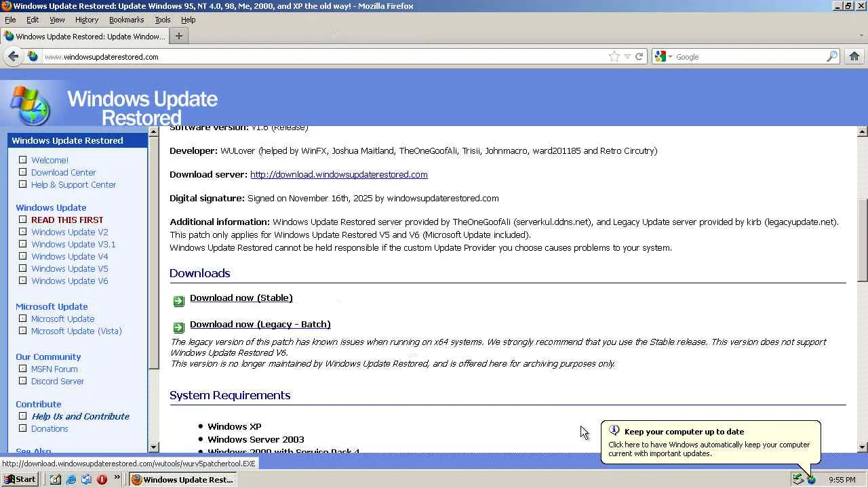Focus the Google search field

(x=749, y=57)
